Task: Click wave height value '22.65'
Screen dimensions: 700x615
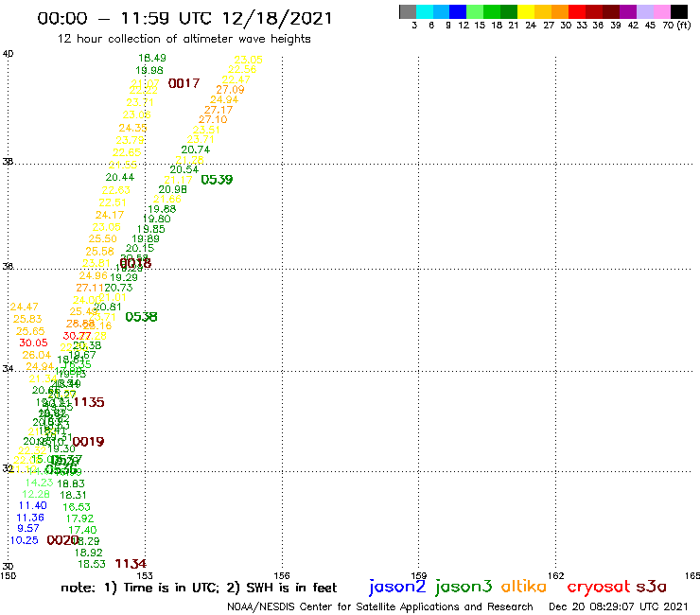Action: point(127,152)
